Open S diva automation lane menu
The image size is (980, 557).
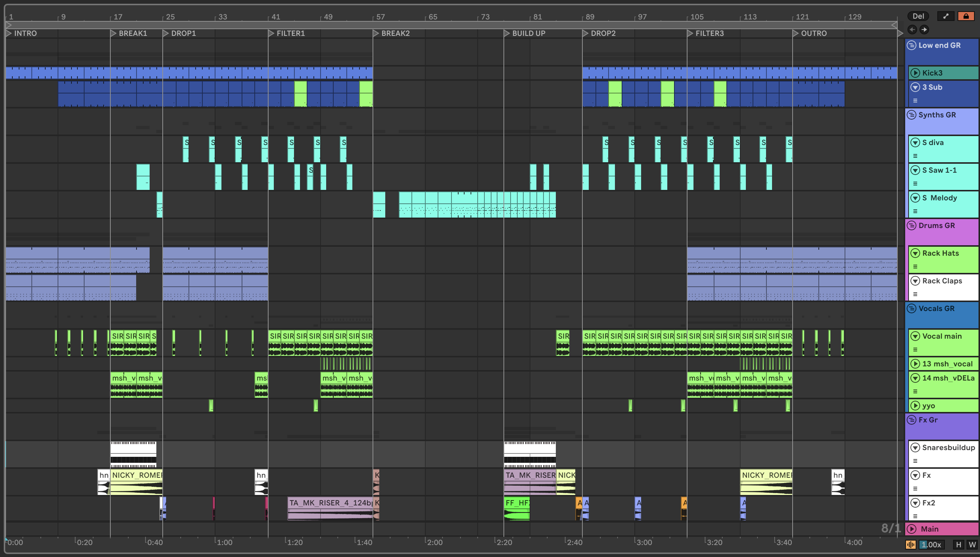coord(915,156)
